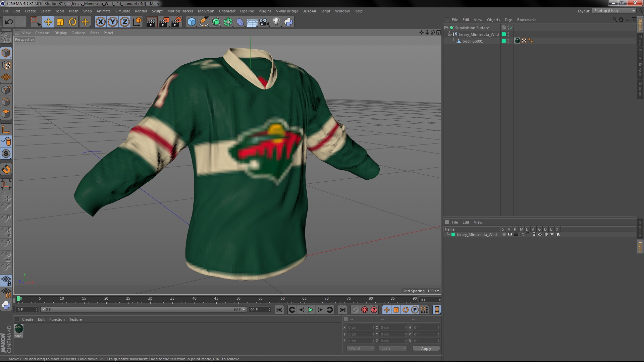Add a Light object

[x=276, y=22]
